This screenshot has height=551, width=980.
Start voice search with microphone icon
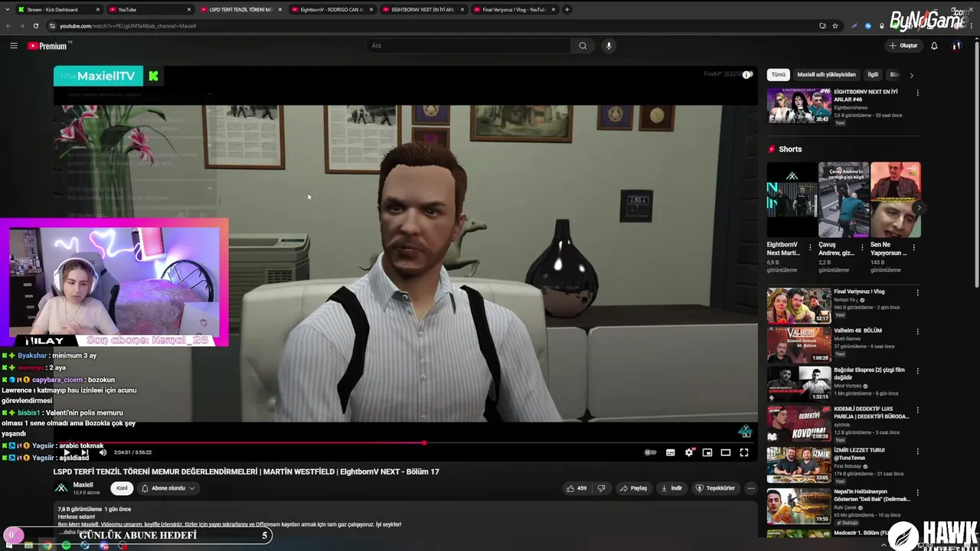tap(609, 46)
